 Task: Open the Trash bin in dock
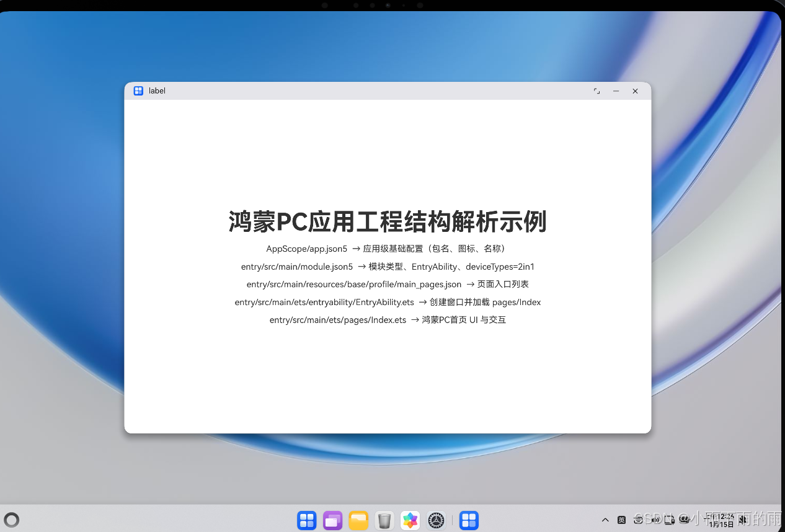384,520
